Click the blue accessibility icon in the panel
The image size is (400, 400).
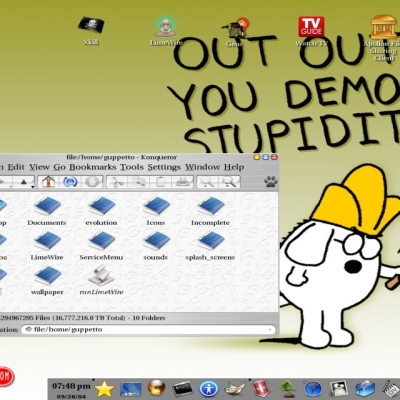[209, 389]
